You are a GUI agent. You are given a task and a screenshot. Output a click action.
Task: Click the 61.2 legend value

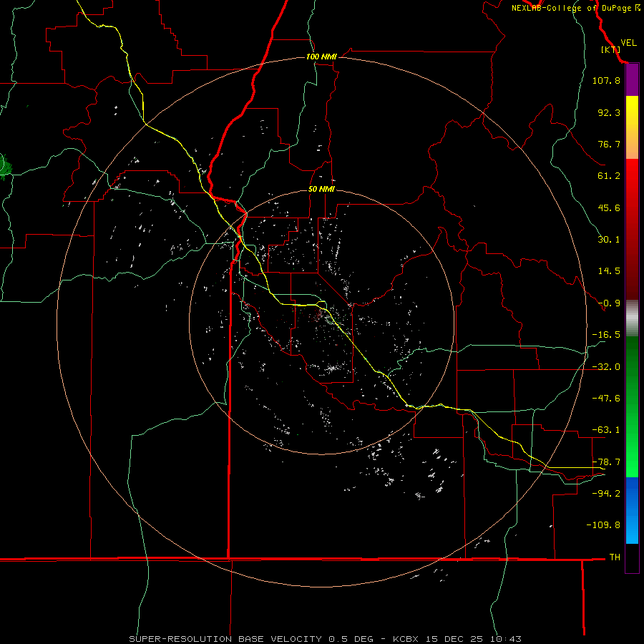(609, 176)
